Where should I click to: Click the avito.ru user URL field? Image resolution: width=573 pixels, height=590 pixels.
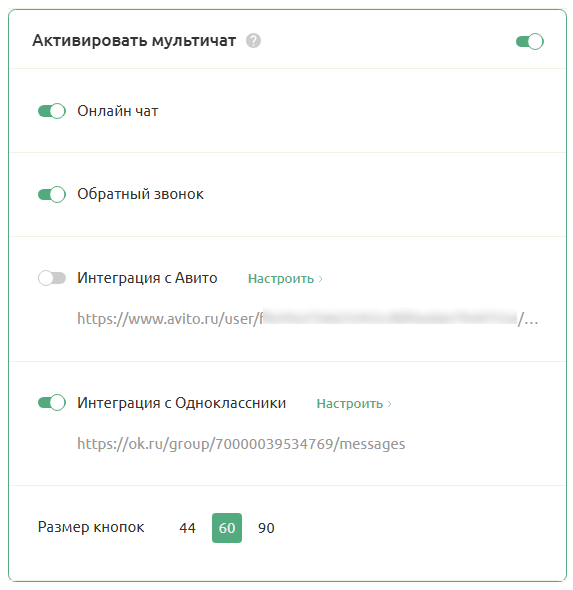point(308,319)
